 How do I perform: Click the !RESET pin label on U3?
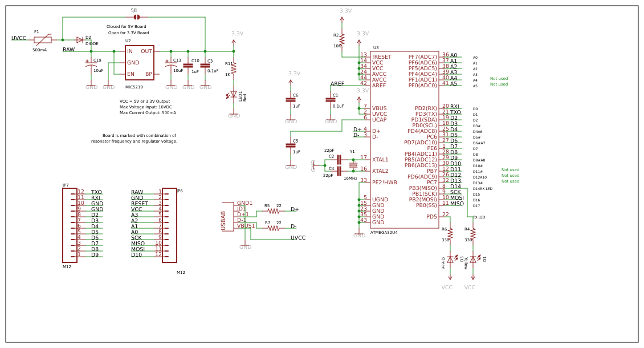click(381, 57)
